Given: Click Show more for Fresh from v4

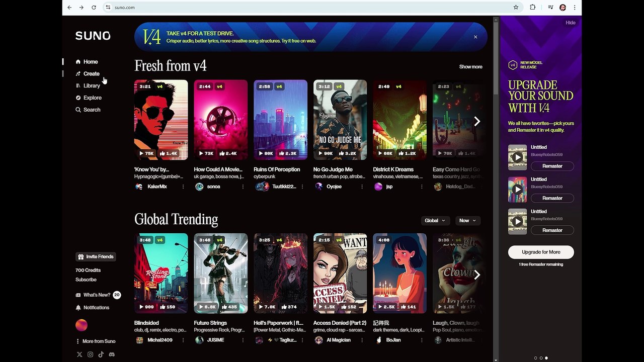Looking at the screenshot, I should pyautogui.click(x=471, y=67).
